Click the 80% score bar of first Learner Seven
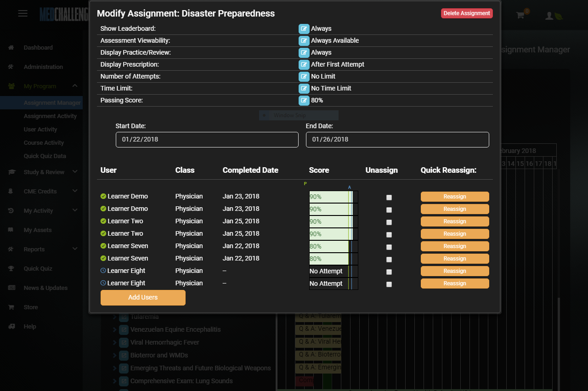The image size is (588, 391). point(334,246)
